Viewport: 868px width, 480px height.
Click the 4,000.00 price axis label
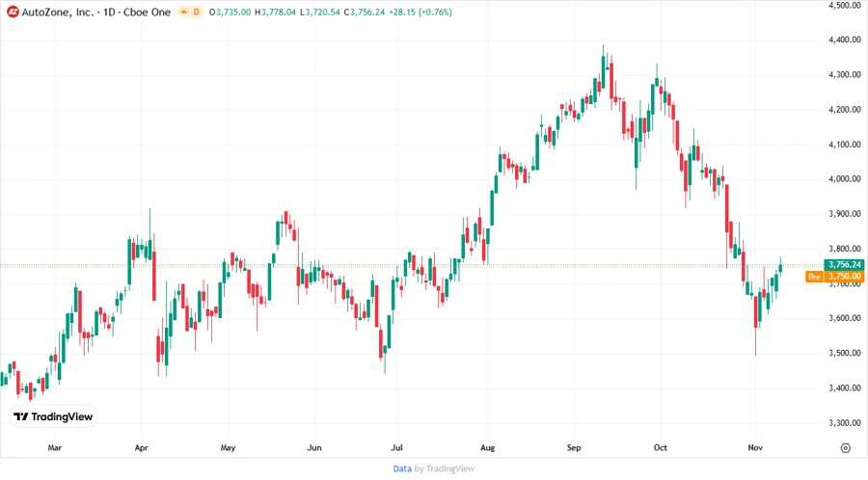click(x=845, y=179)
